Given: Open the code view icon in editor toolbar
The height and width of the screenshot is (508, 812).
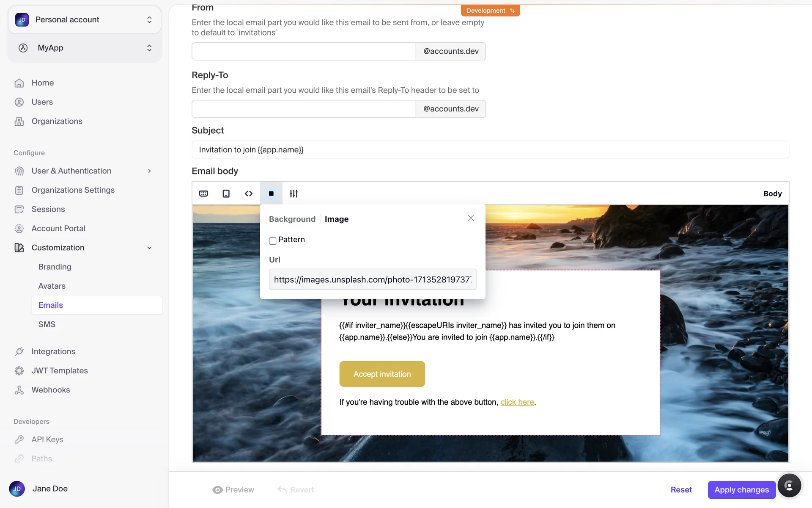Looking at the screenshot, I should click(x=249, y=193).
